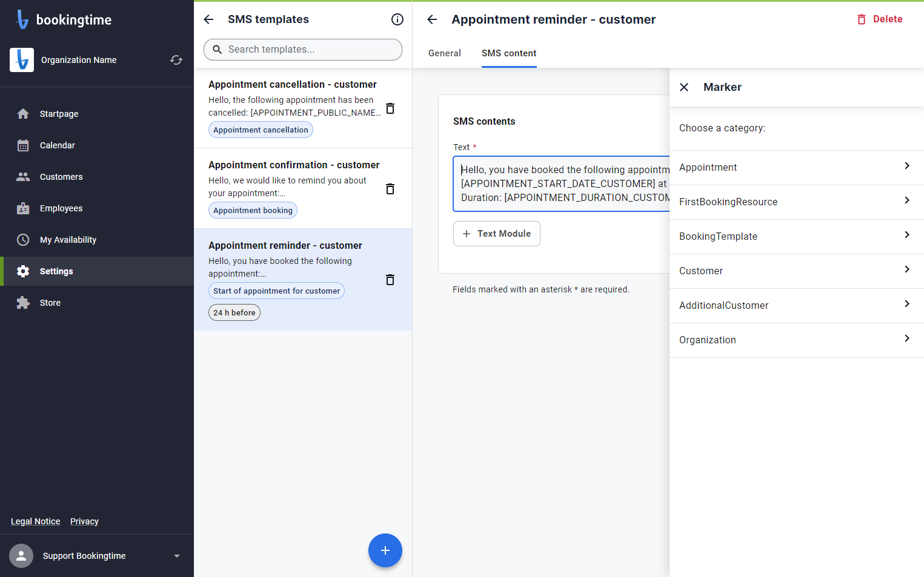Delete Appointment confirmation template via trash icon
This screenshot has height=577, width=924.
coord(390,189)
